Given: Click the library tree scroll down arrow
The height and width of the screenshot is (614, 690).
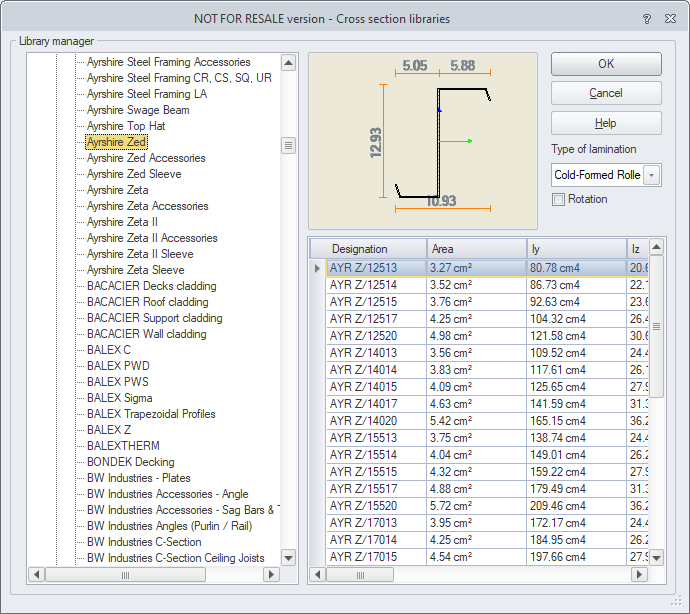Looking at the screenshot, I should click(x=288, y=559).
